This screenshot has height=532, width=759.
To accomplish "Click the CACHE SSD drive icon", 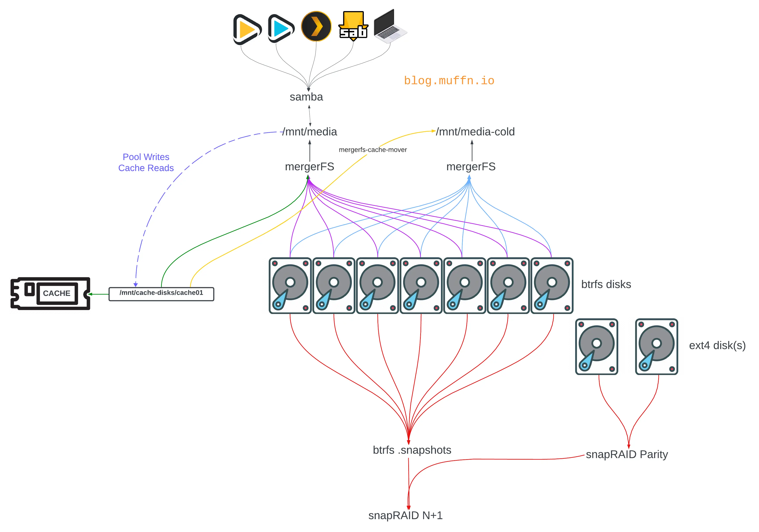I will pyautogui.click(x=51, y=293).
